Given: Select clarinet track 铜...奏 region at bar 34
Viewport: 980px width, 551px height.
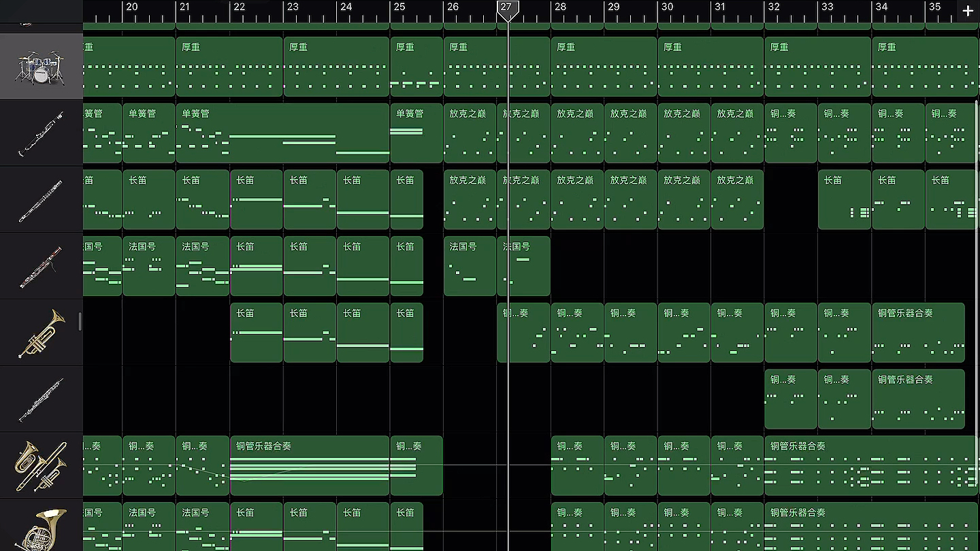Looking at the screenshot, I should coord(898,133).
